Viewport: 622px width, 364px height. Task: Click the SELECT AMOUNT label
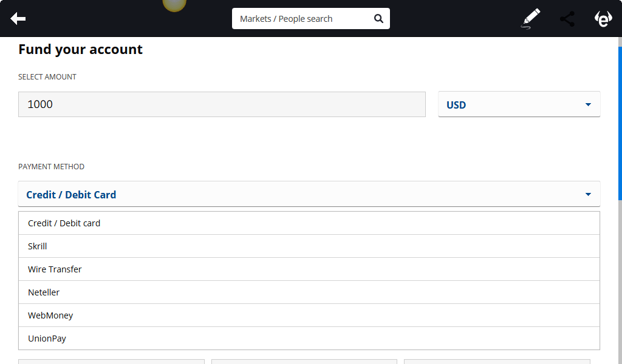click(47, 77)
